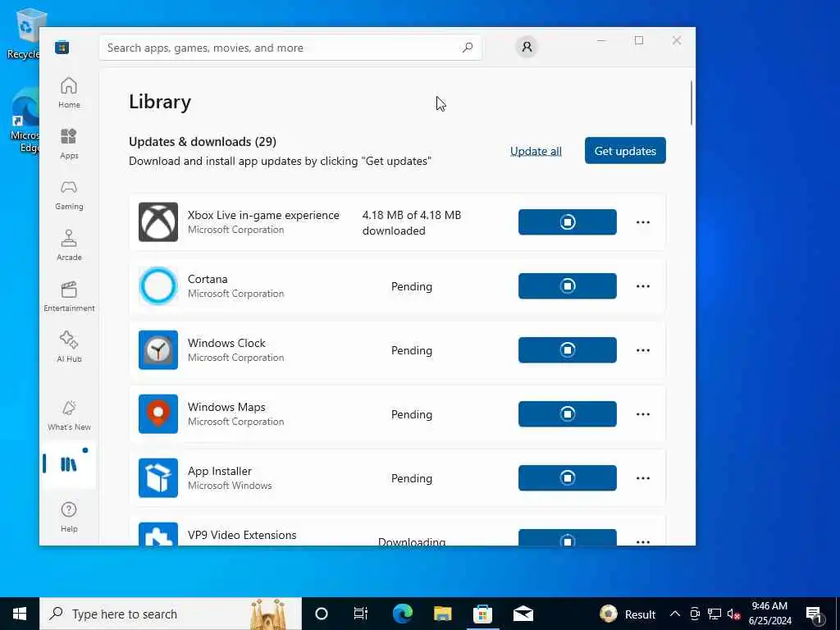
Task: Click the Windows Clock app name
Action: click(226, 343)
